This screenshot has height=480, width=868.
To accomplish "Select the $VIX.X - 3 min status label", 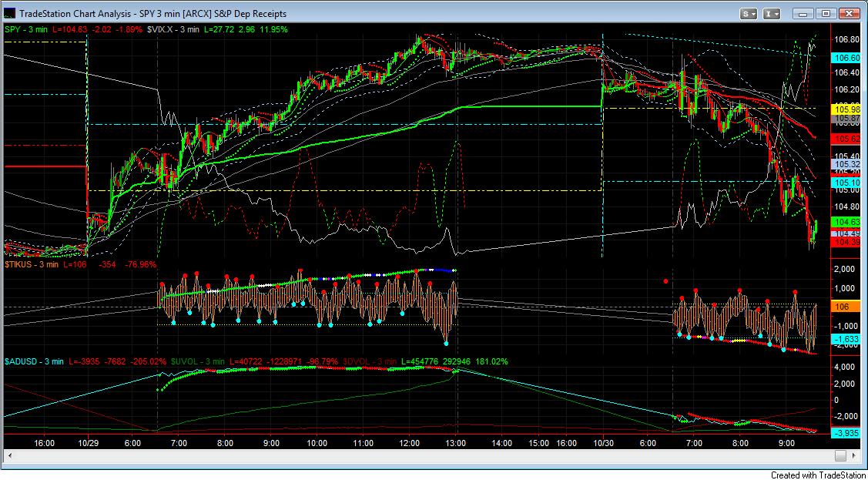I will (x=173, y=29).
